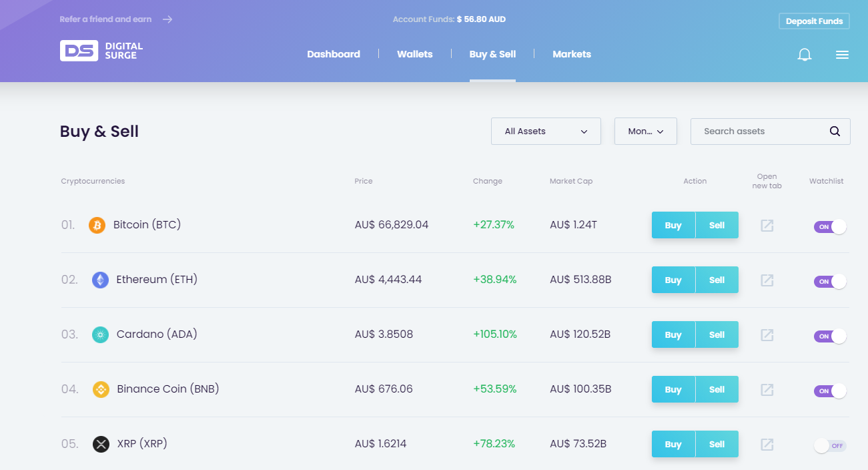Go to the Dashboard tab

point(334,54)
